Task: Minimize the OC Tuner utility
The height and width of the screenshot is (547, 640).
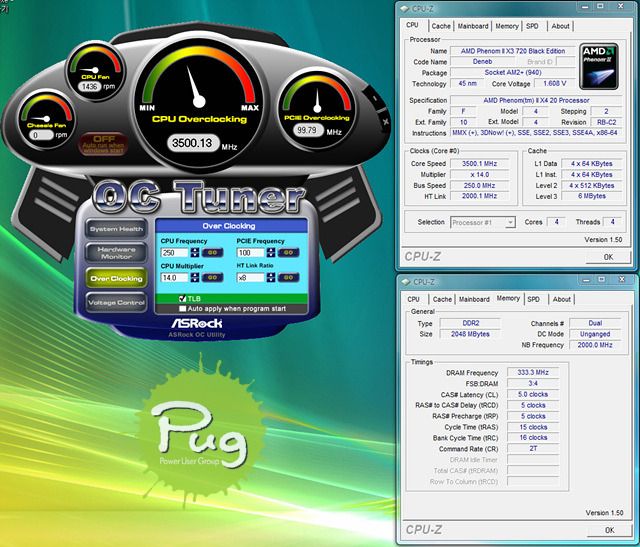Action: point(375,98)
